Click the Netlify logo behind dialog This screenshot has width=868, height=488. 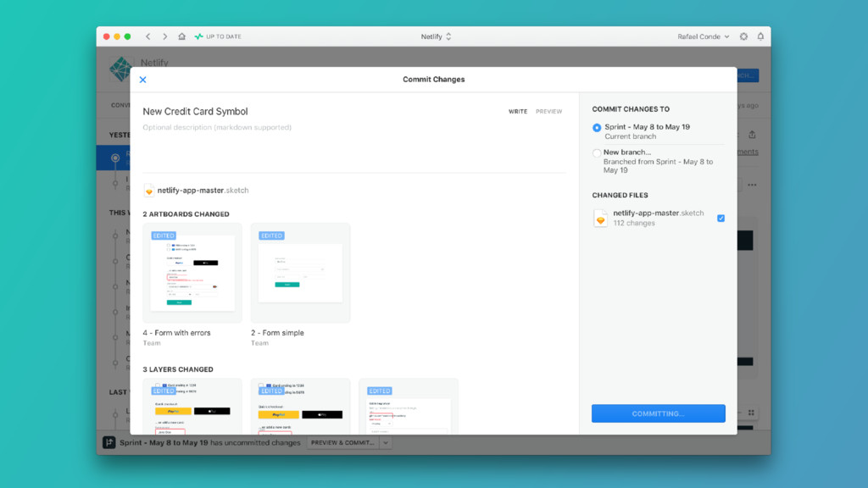(x=120, y=68)
